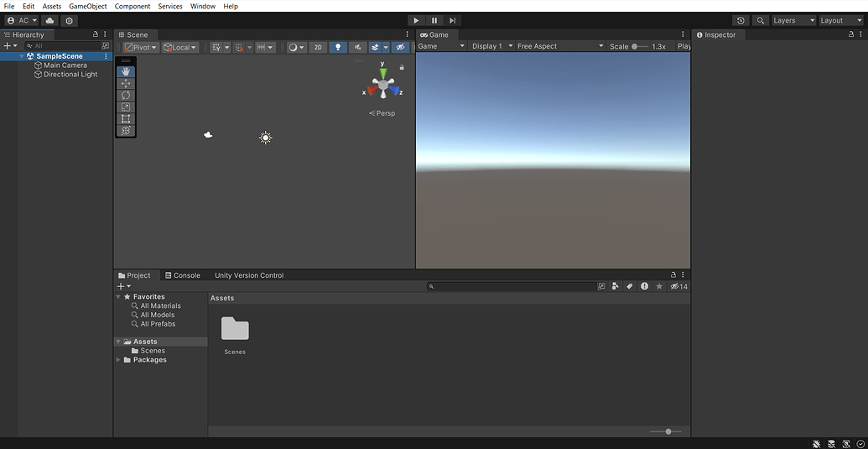Switch to the Console tab

183,275
